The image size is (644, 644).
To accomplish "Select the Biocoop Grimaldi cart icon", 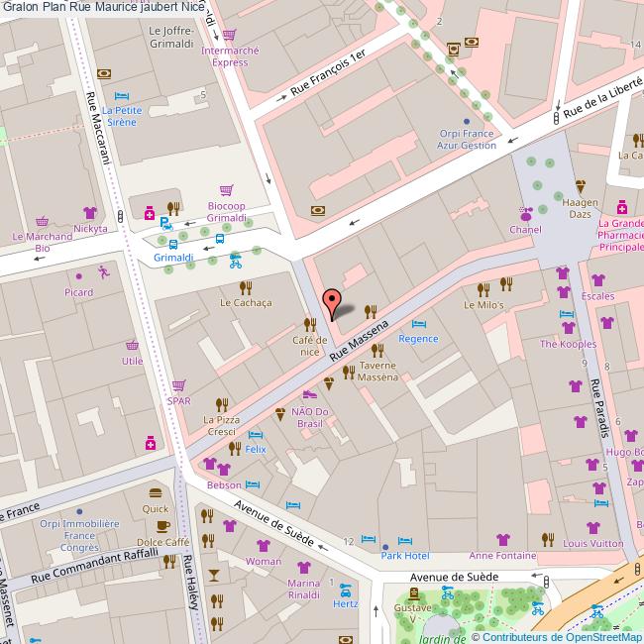I will click(227, 189).
